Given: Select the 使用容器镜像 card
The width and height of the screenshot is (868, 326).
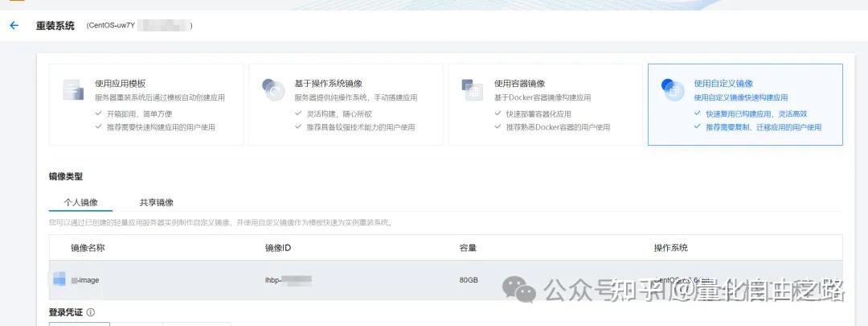Looking at the screenshot, I should pos(545,105).
